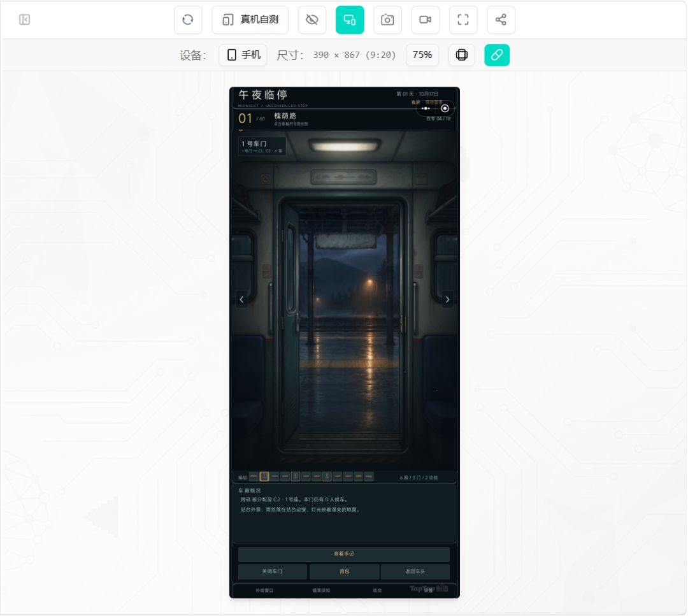Viewport: 688px width, 616px height.
Task: Click the rotate device frame icon
Action: [x=462, y=55]
